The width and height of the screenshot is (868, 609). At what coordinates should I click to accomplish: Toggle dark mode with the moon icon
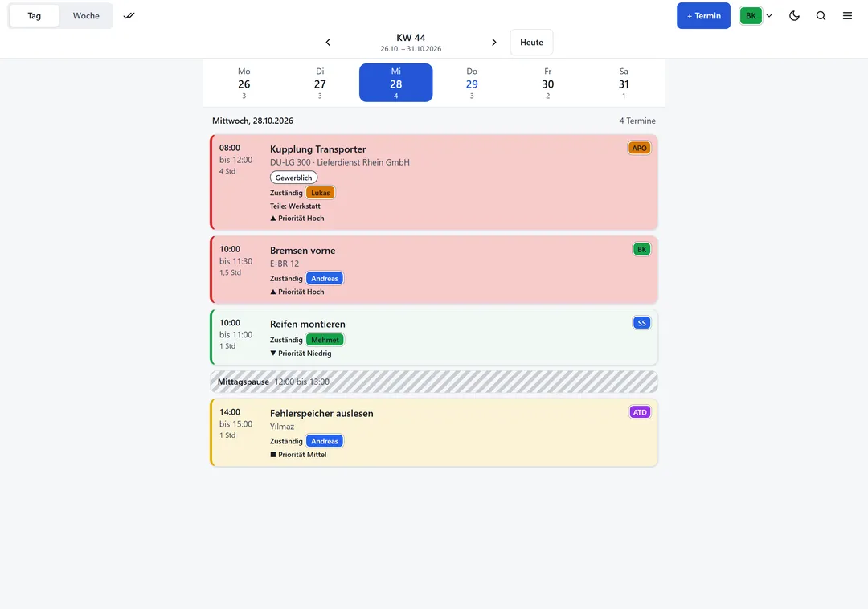(x=794, y=15)
